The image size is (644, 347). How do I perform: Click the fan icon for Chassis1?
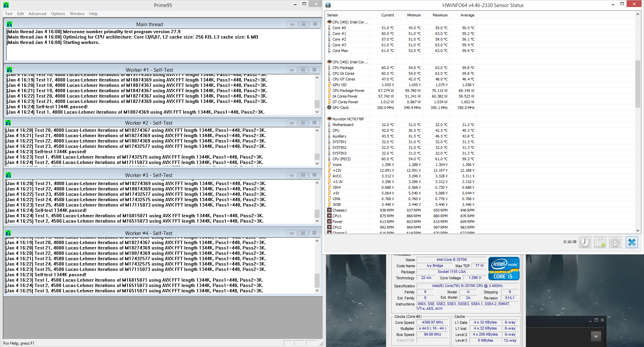point(329,210)
